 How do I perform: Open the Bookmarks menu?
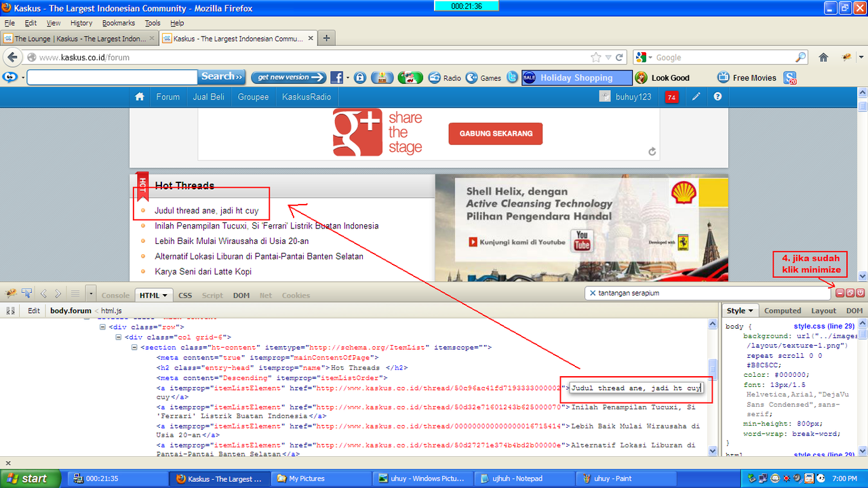click(x=119, y=23)
